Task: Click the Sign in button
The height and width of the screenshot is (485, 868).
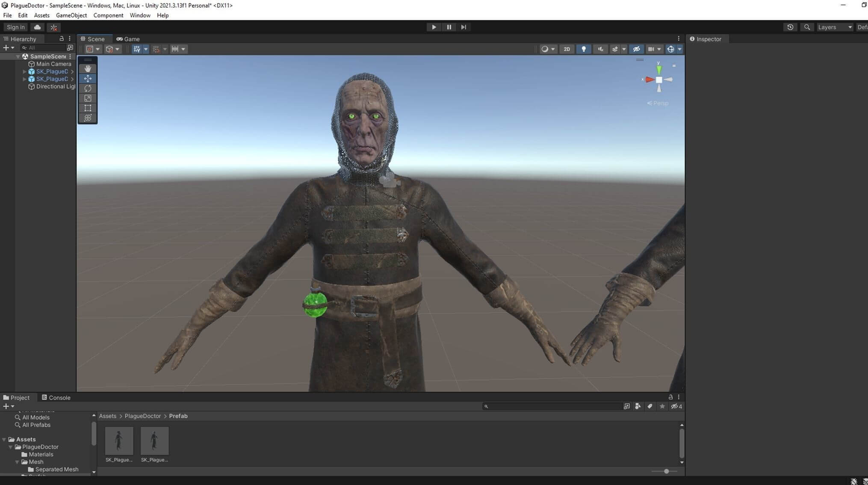Action: pyautogui.click(x=16, y=27)
